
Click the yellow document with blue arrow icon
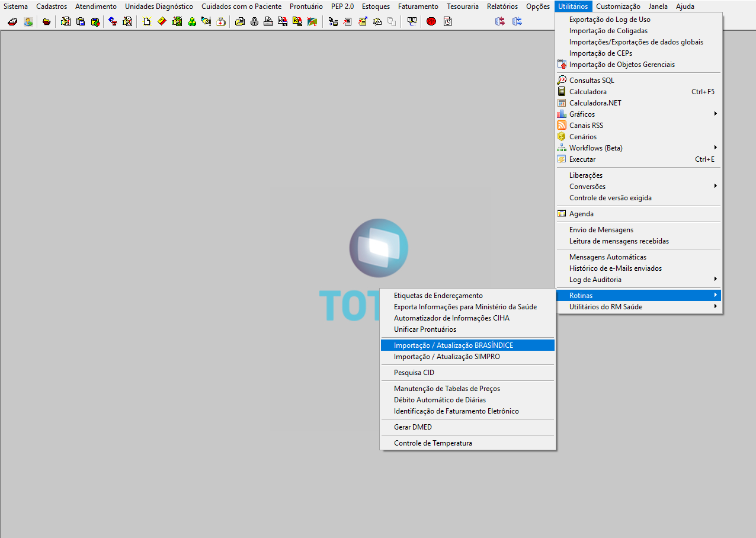[362, 22]
